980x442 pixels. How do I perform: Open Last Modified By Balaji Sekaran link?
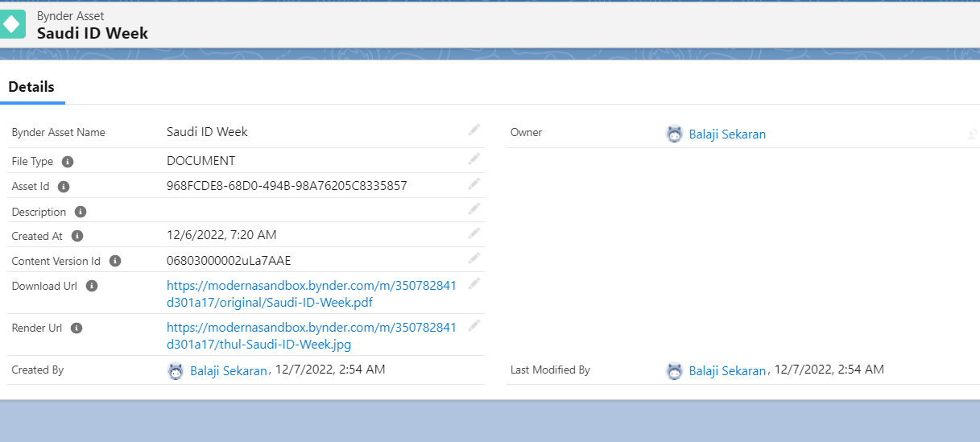pos(727,371)
